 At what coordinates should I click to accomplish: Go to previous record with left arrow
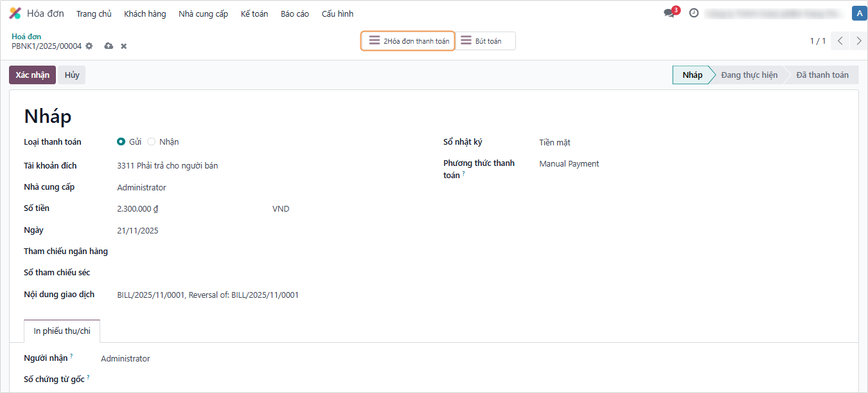click(840, 41)
